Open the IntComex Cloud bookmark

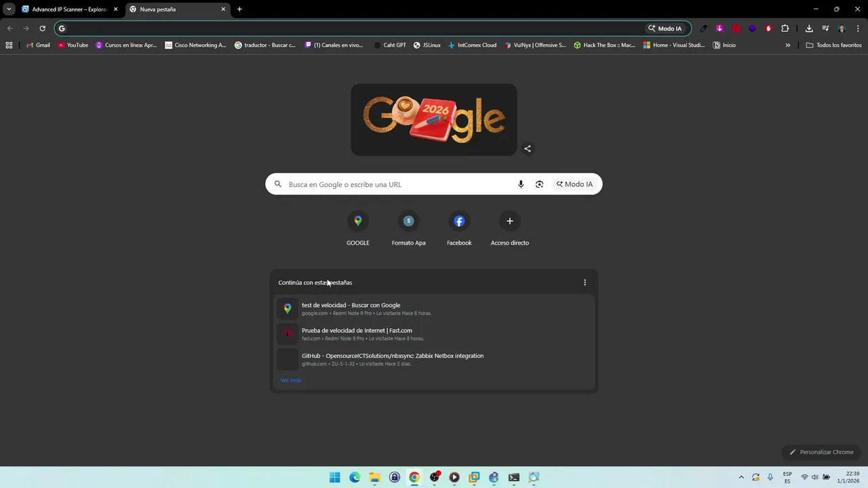tap(472, 45)
